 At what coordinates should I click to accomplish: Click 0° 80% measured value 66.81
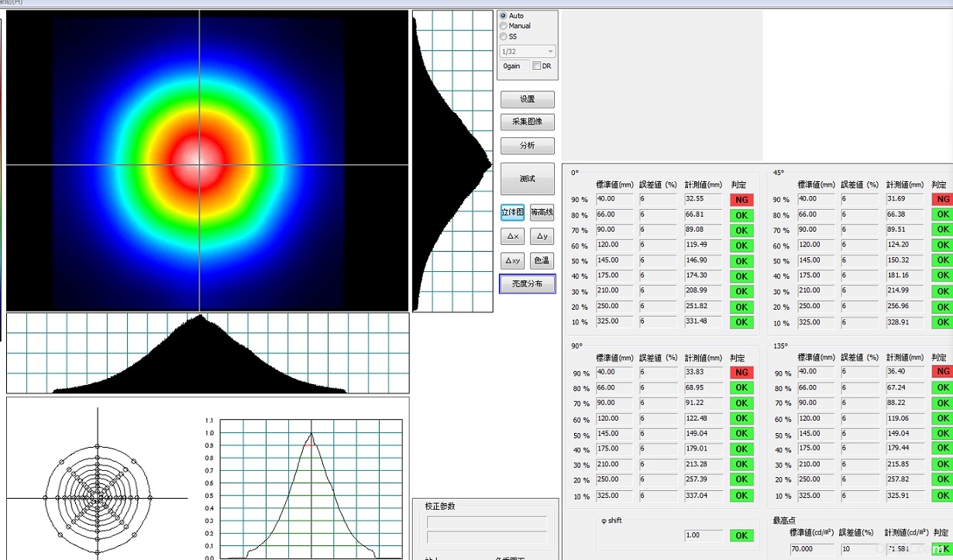click(x=704, y=215)
